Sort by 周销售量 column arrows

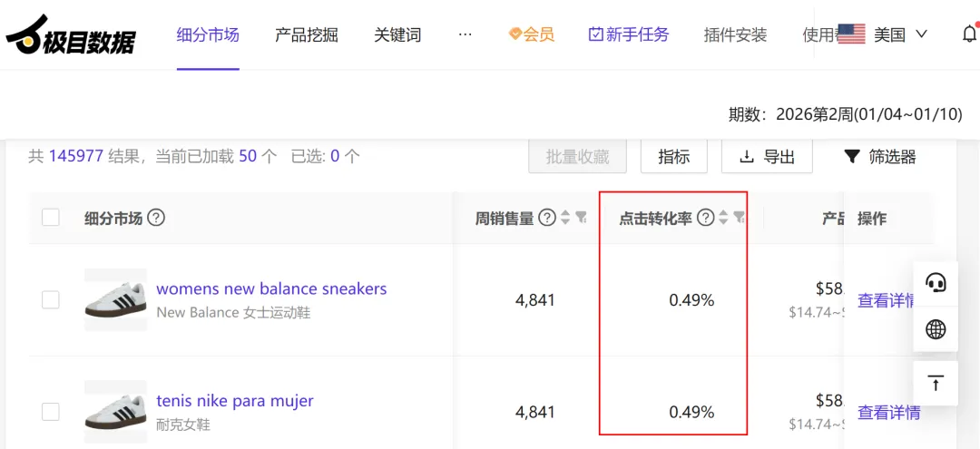565,218
